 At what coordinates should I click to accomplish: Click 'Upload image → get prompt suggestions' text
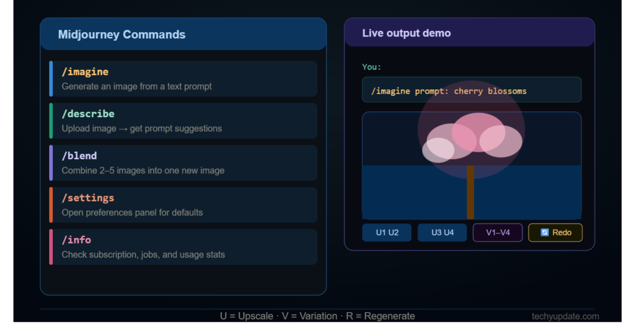click(142, 129)
